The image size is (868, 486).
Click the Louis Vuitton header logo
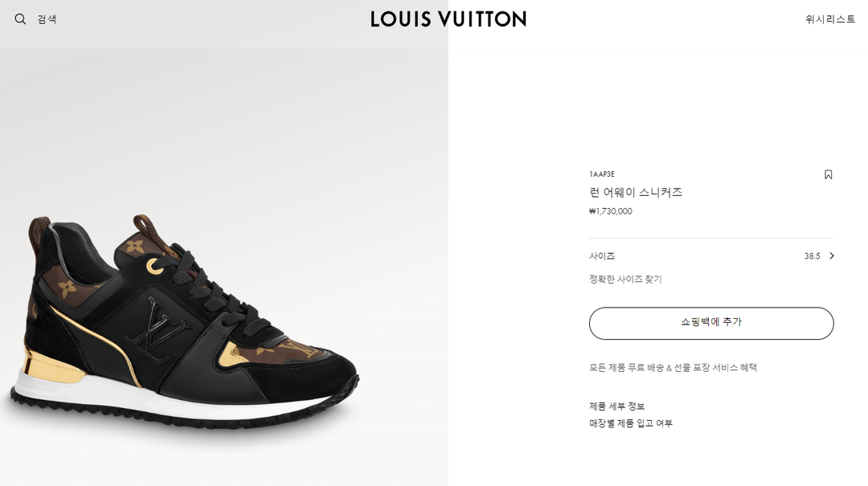[448, 19]
